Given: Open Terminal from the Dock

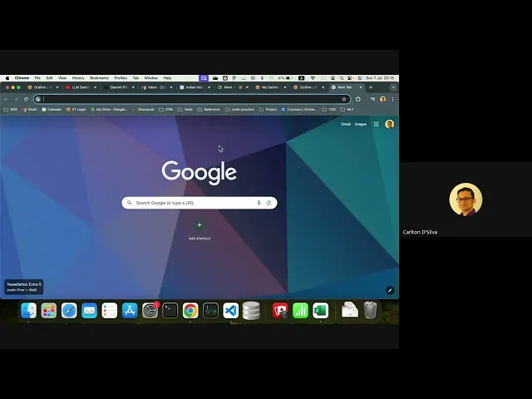Looking at the screenshot, I should click(170, 310).
